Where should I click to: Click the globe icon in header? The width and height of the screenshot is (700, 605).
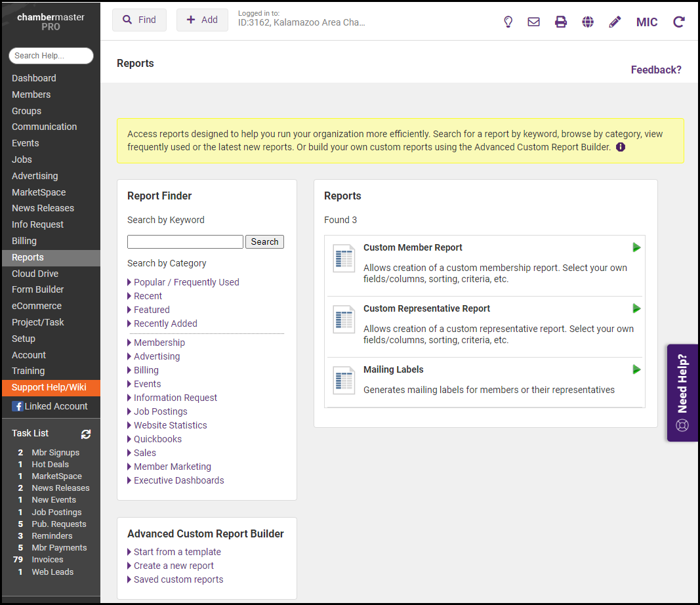tap(588, 22)
